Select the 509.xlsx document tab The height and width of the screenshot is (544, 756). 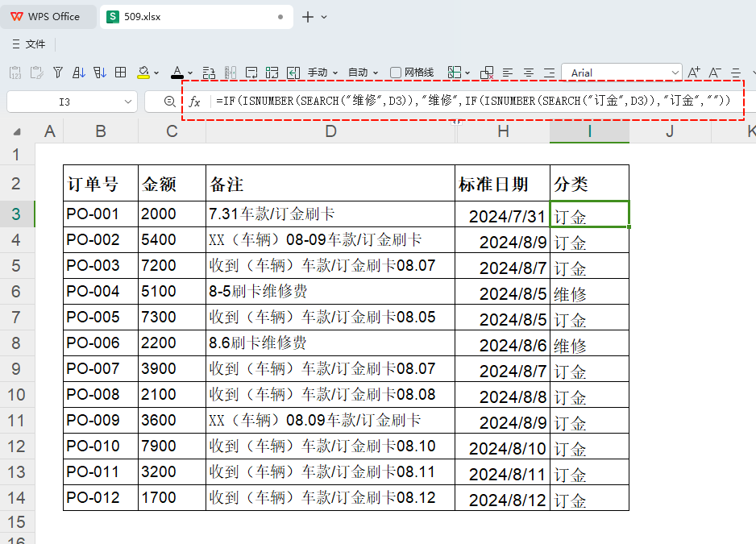point(196,17)
